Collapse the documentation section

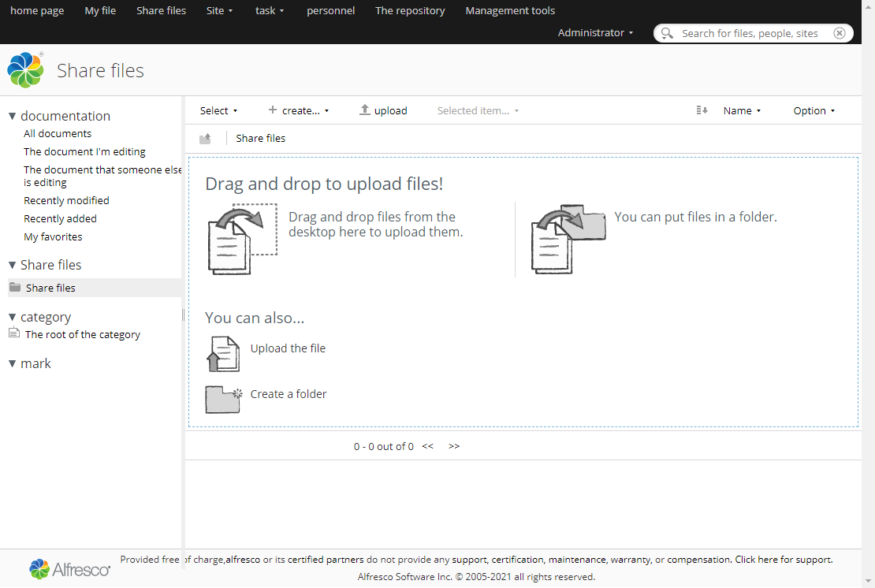[x=12, y=115]
